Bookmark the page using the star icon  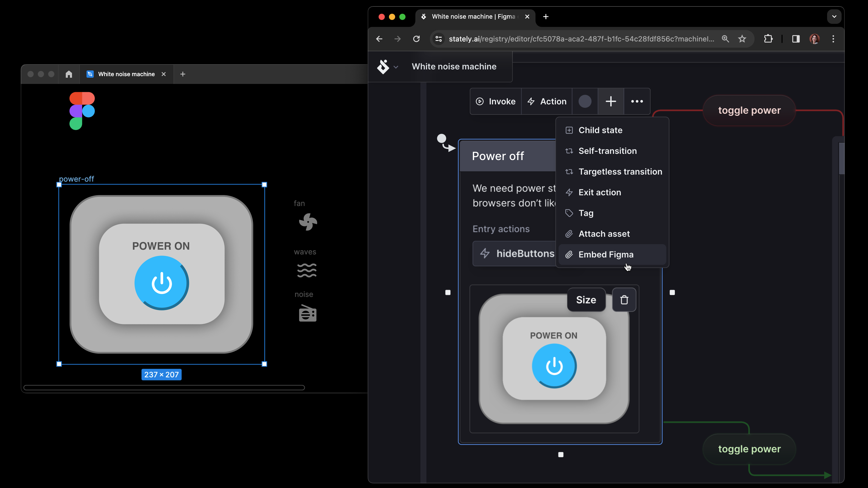click(742, 39)
